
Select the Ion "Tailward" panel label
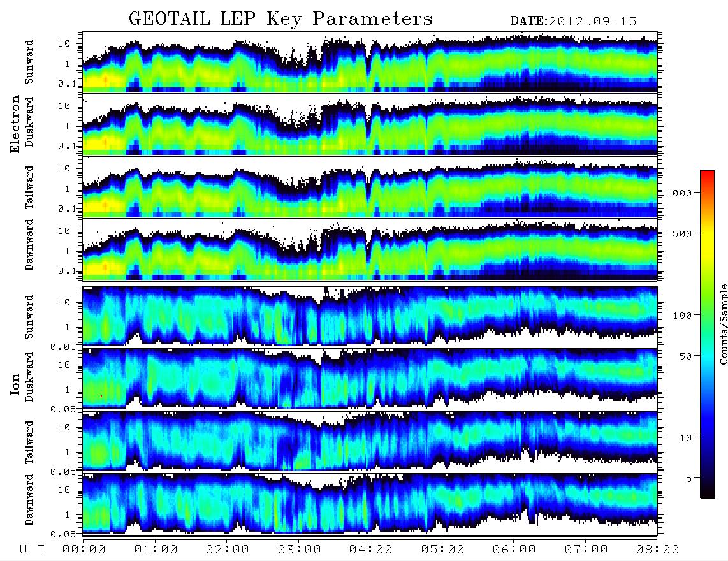coord(29,442)
